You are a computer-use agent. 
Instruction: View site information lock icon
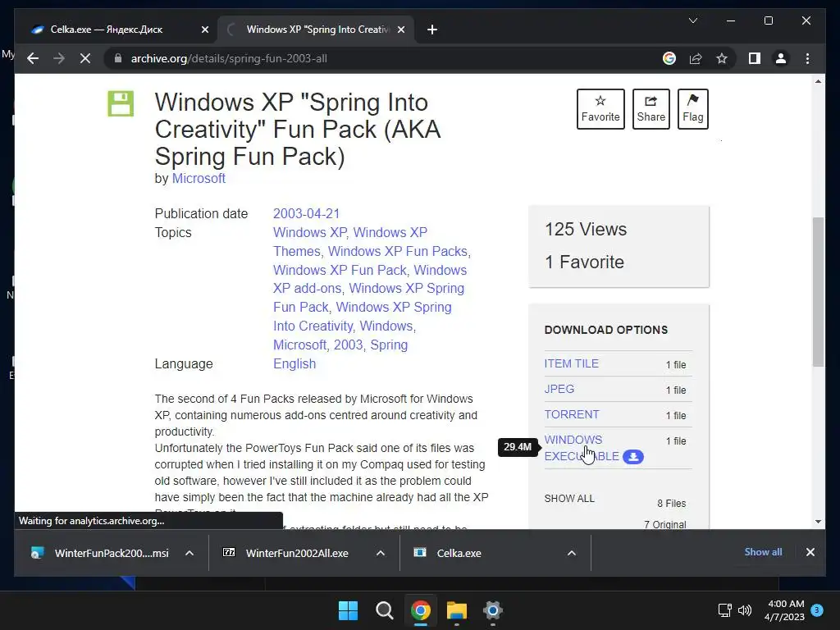pos(118,58)
